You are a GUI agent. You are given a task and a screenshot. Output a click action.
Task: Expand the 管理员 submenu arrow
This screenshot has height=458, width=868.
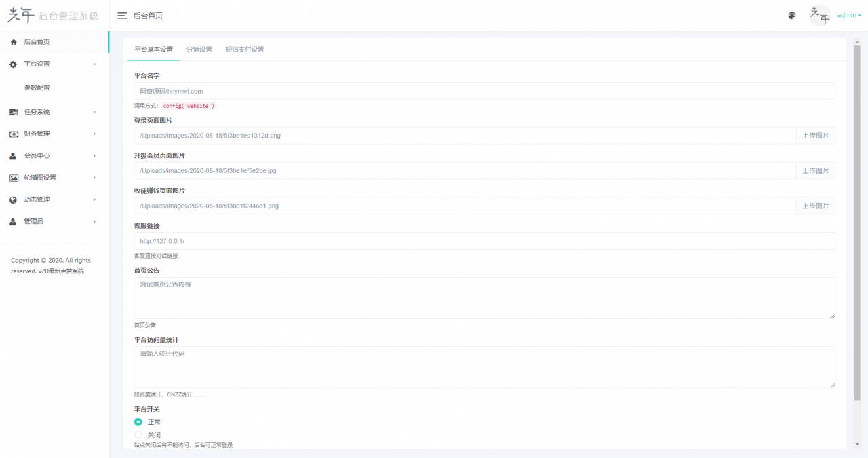(94, 221)
